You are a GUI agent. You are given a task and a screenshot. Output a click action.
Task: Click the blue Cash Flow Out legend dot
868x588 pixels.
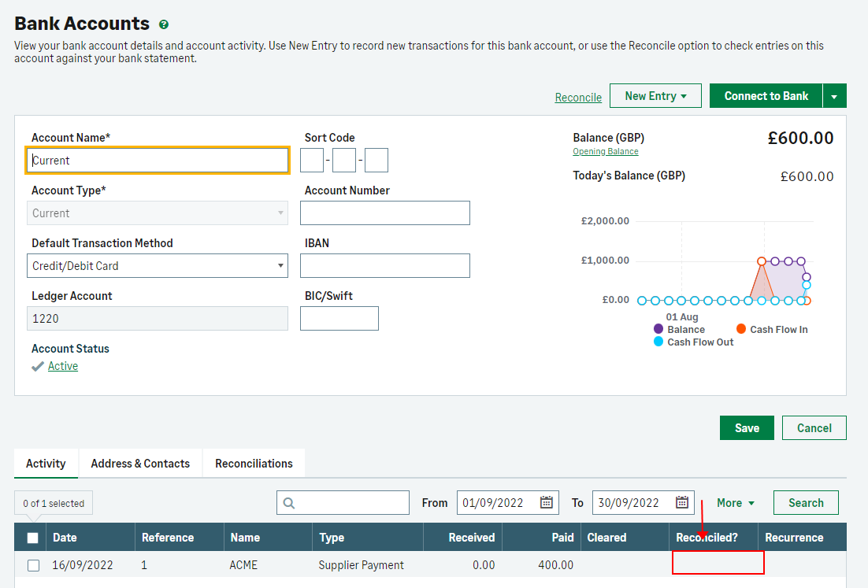(x=658, y=342)
